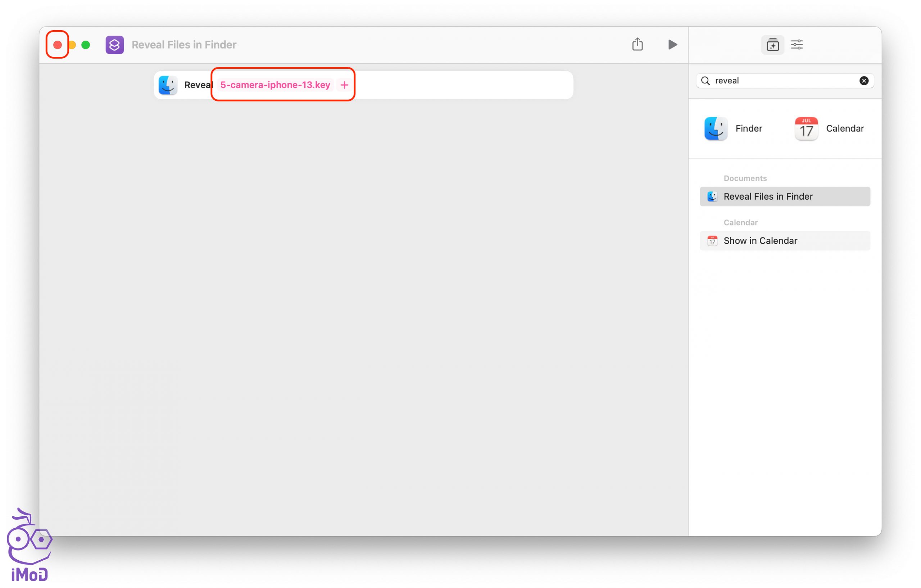Select the 5-camera-iphone-13.key file token

tap(275, 85)
